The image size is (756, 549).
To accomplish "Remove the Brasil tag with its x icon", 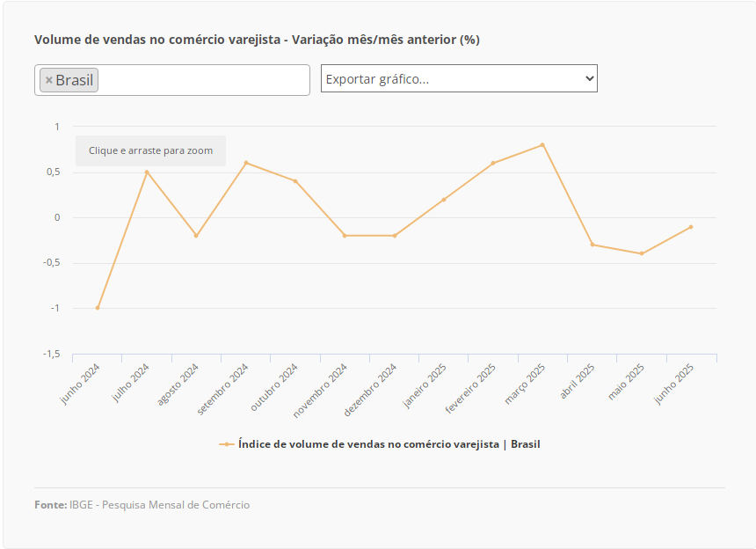I will [49, 80].
